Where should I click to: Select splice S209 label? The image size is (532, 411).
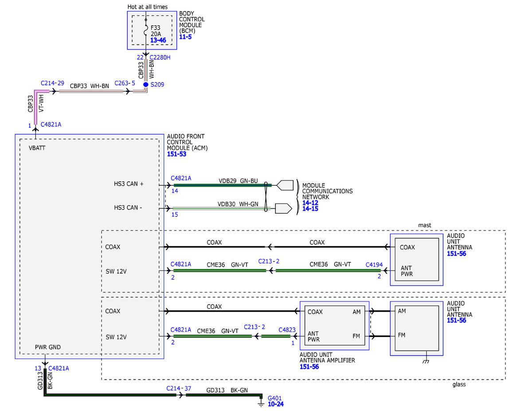tap(158, 84)
